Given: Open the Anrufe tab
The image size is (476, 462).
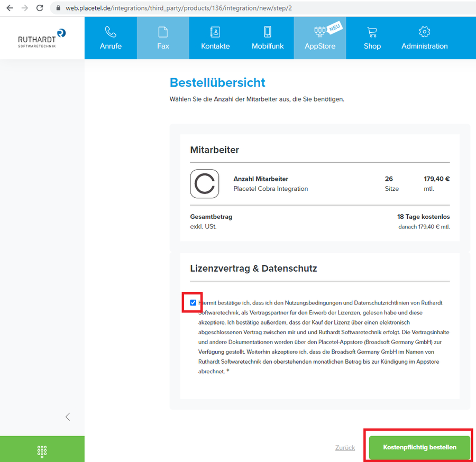Looking at the screenshot, I should 111,38.
